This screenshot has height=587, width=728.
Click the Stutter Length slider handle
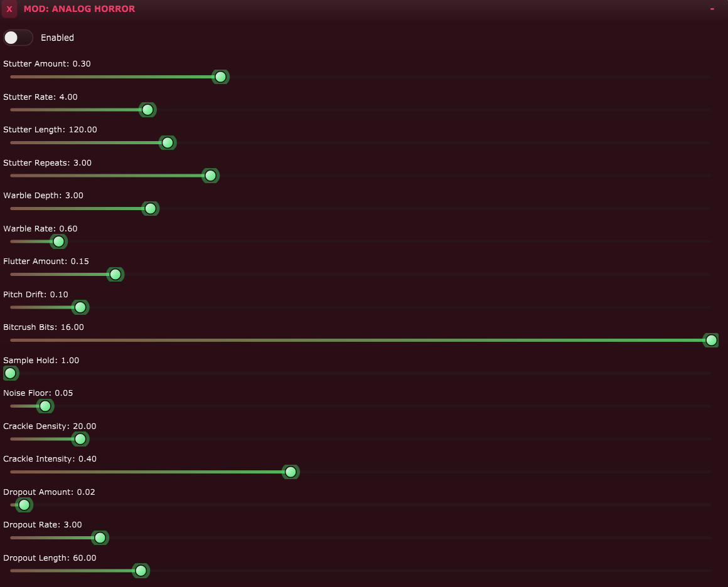[168, 142]
